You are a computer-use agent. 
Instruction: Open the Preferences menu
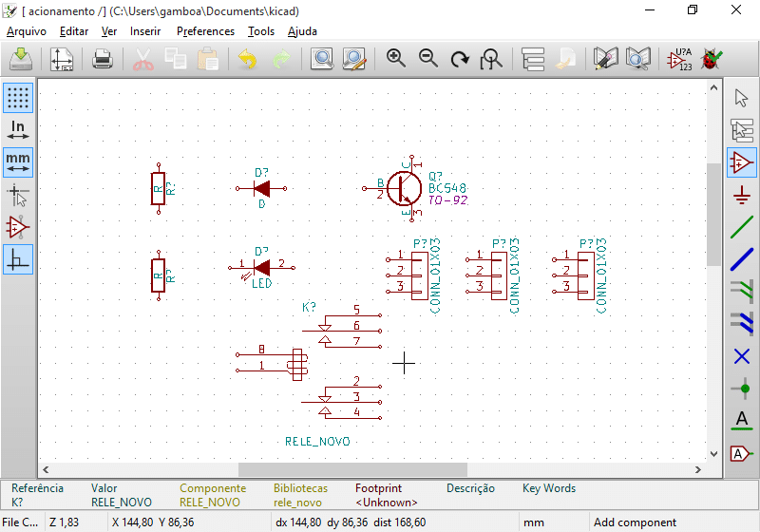(x=205, y=30)
